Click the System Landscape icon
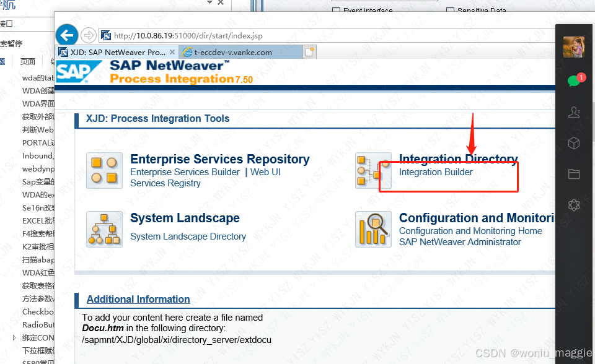Screen dimensions: 595x364 104,230
